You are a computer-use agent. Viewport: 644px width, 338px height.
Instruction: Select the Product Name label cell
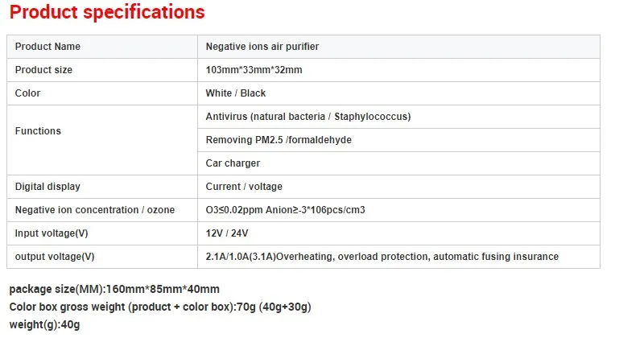coord(102,47)
